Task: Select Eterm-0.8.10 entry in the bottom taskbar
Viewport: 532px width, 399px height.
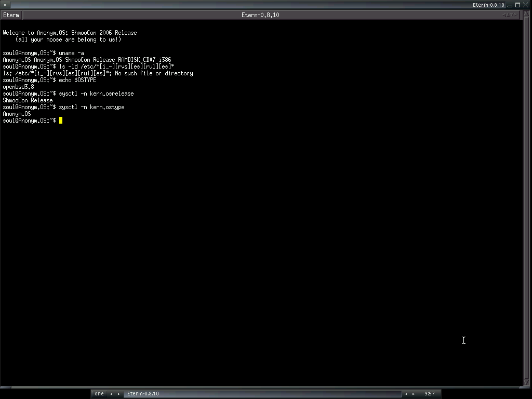Action: (x=262, y=394)
